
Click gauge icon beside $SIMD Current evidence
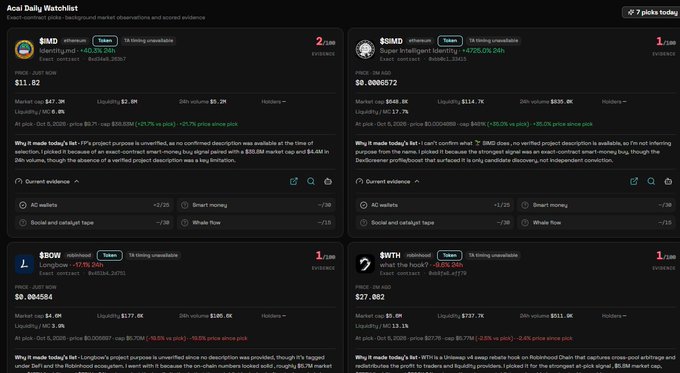point(359,181)
